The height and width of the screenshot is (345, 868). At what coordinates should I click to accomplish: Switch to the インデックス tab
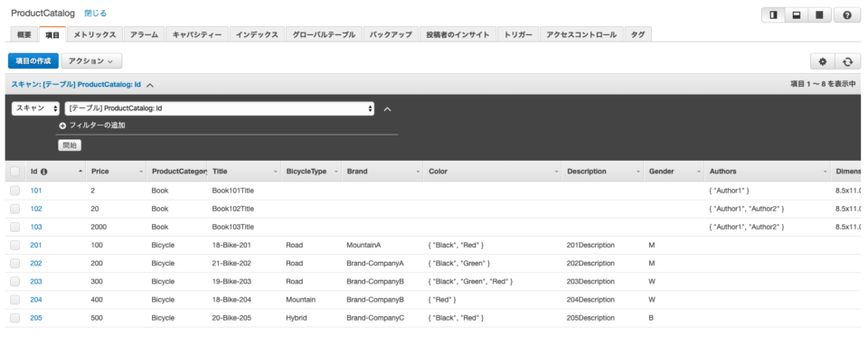[257, 34]
